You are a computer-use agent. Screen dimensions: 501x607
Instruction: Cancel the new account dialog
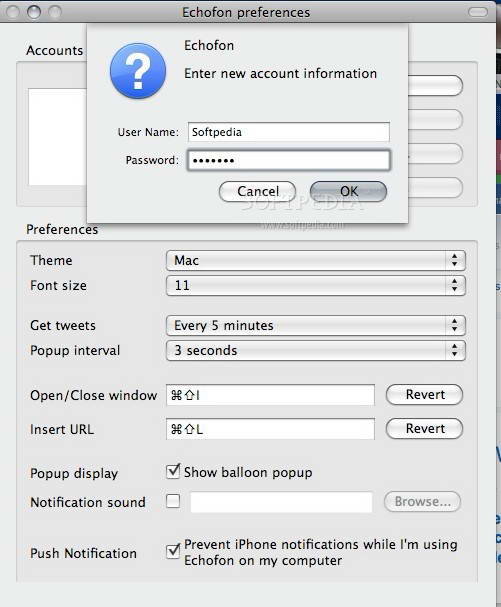click(x=257, y=191)
